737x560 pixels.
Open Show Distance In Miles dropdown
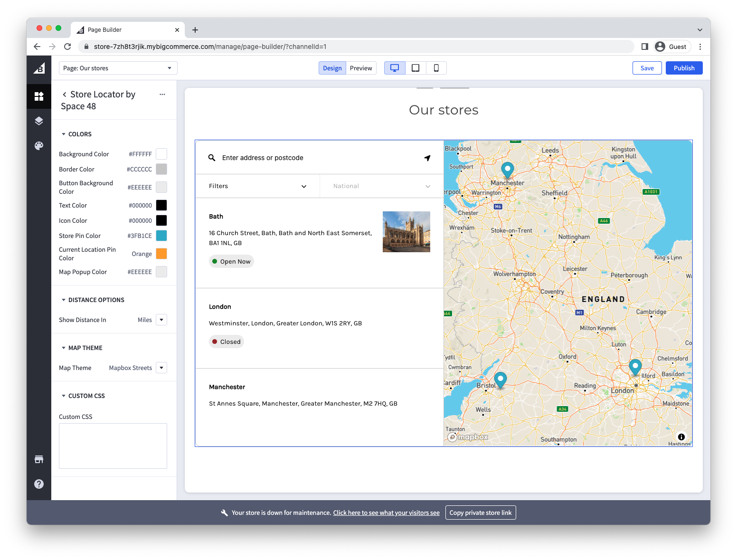pos(161,320)
